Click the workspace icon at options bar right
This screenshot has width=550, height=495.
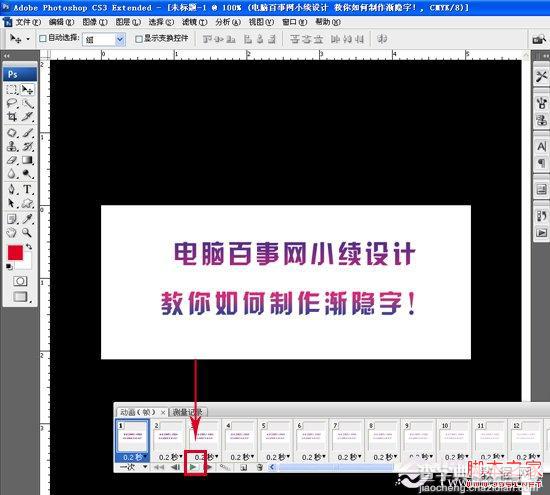[539, 39]
